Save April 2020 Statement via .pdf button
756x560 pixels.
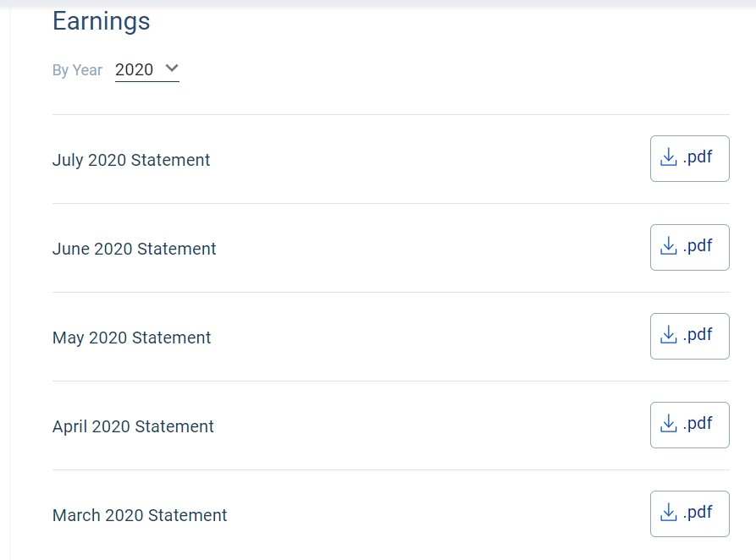[x=689, y=425]
